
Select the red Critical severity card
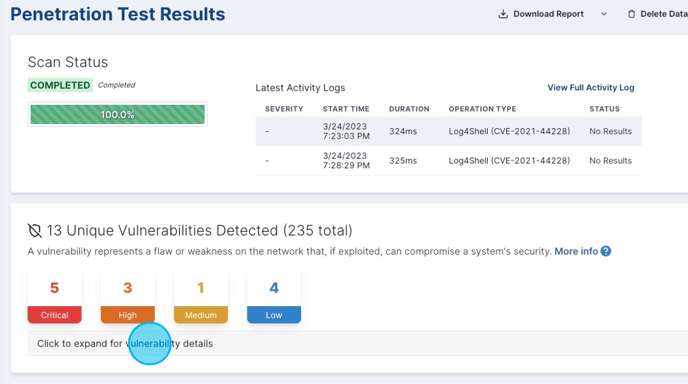coord(54,297)
